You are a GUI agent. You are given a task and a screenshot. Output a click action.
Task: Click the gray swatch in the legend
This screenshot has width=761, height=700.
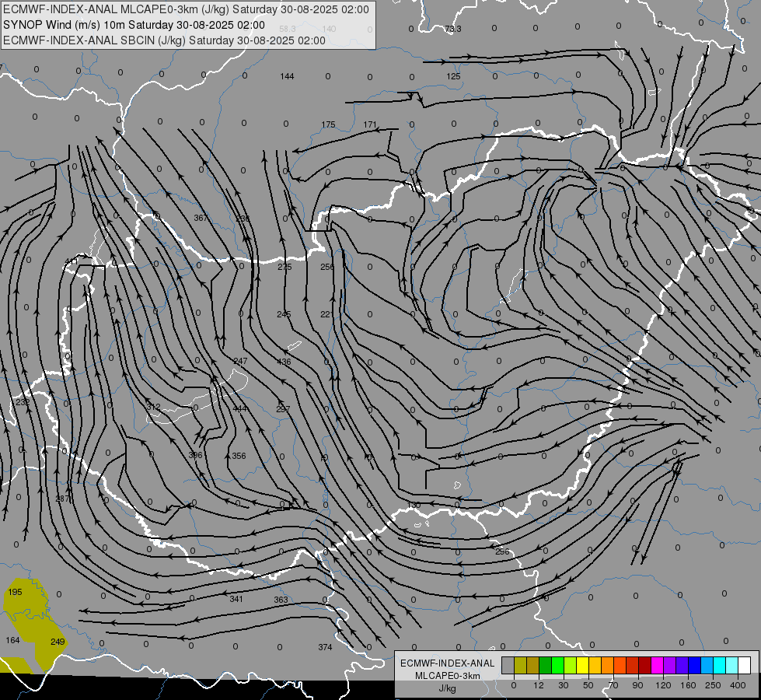pyautogui.click(x=508, y=665)
